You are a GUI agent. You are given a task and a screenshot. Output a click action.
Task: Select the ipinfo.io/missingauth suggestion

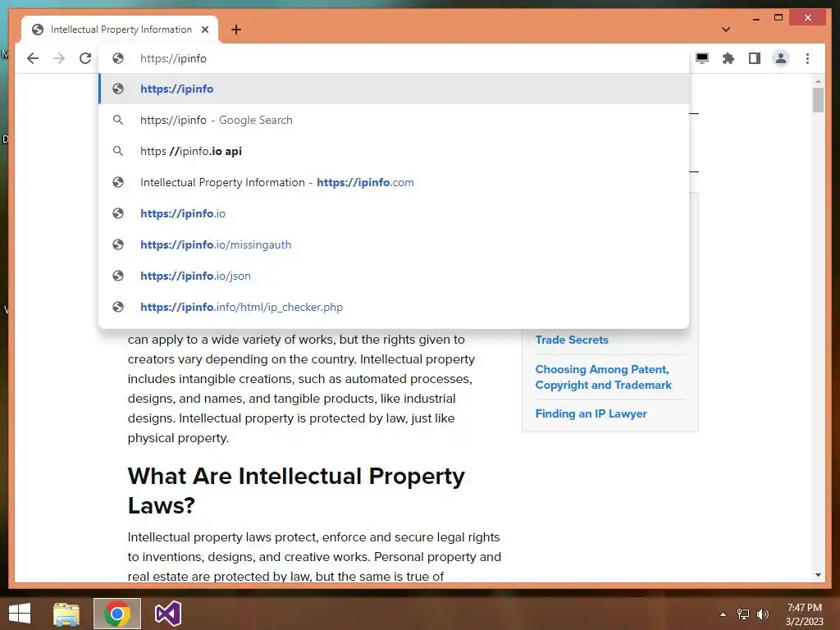[394, 244]
